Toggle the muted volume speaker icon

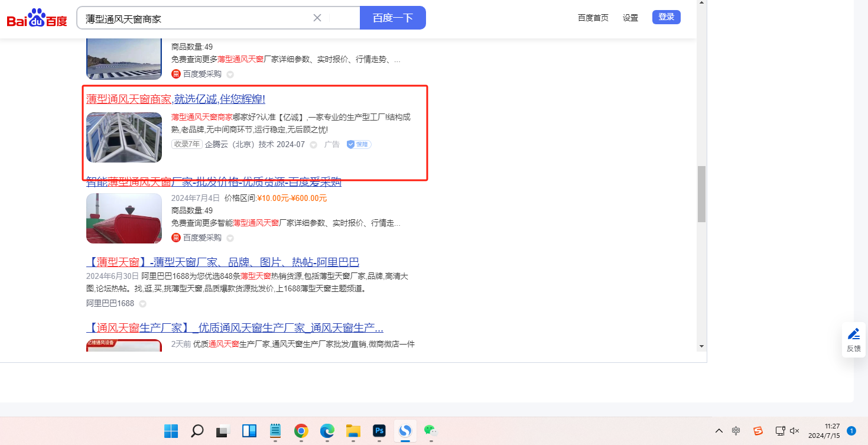[x=795, y=431]
